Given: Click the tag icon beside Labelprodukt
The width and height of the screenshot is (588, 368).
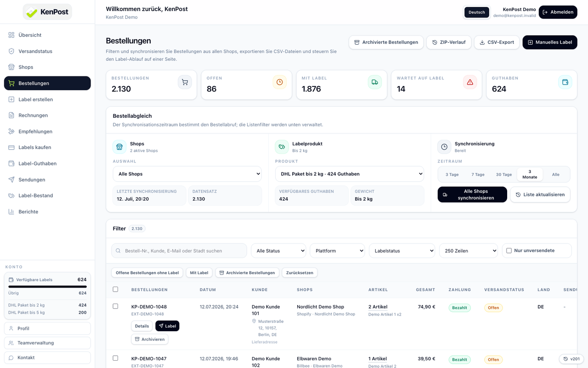Looking at the screenshot, I should [282, 147].
